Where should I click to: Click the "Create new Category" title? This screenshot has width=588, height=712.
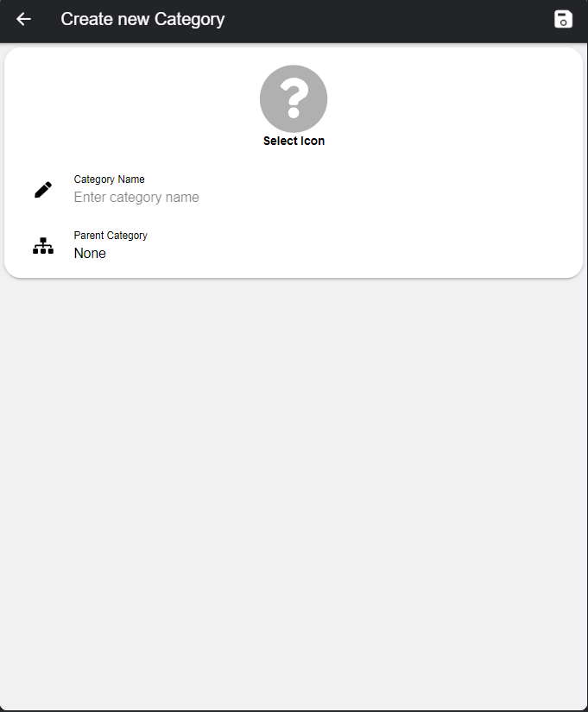click(142, 19)
